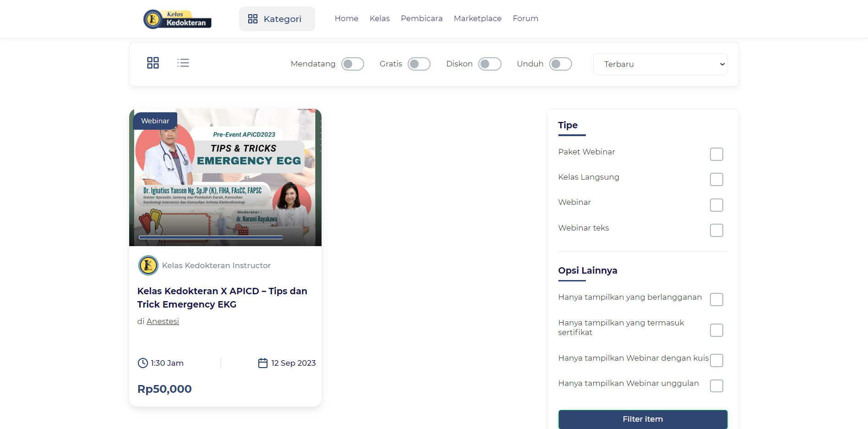This screenshot has width=868, height=429.
Task: Switch to grid view layout
Action: (153, 63)
